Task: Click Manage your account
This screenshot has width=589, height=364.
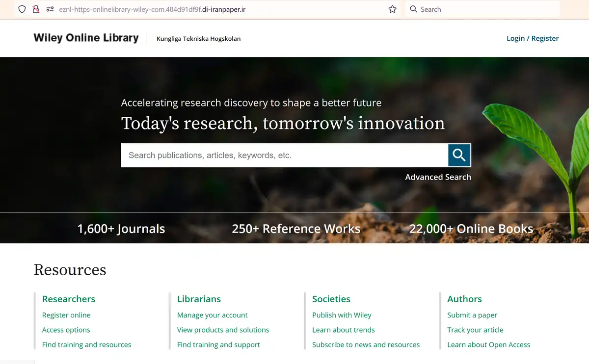Action: [x=213, y=315]
